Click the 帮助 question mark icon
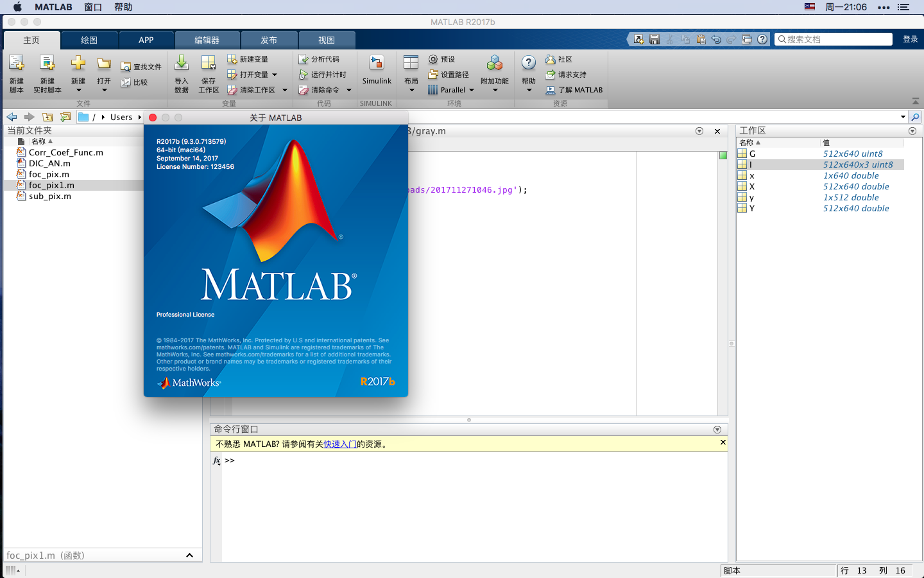The width and height of the screenshot is (924, 578). pos(529,62)
